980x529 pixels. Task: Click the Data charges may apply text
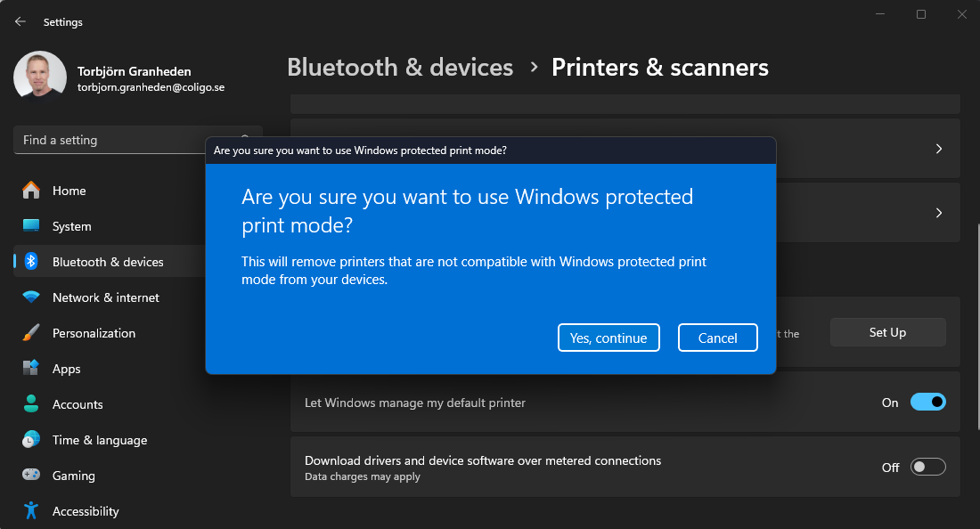(363, 476)
